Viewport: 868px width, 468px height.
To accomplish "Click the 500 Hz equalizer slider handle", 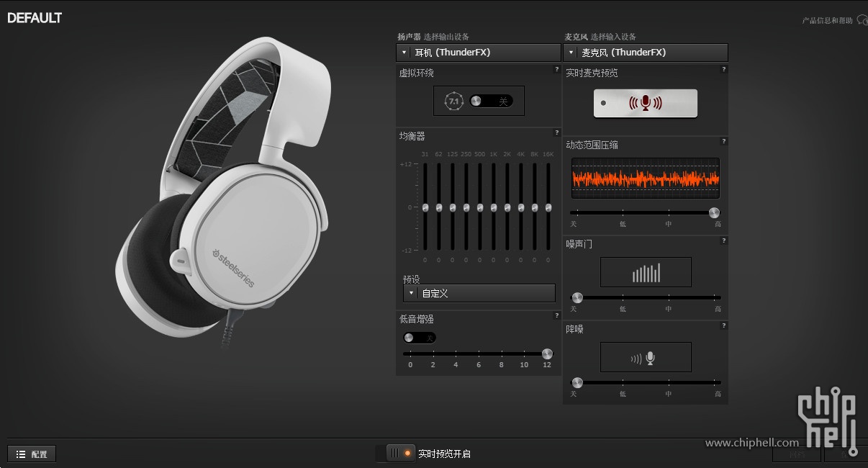I will (x=480, y=207).
